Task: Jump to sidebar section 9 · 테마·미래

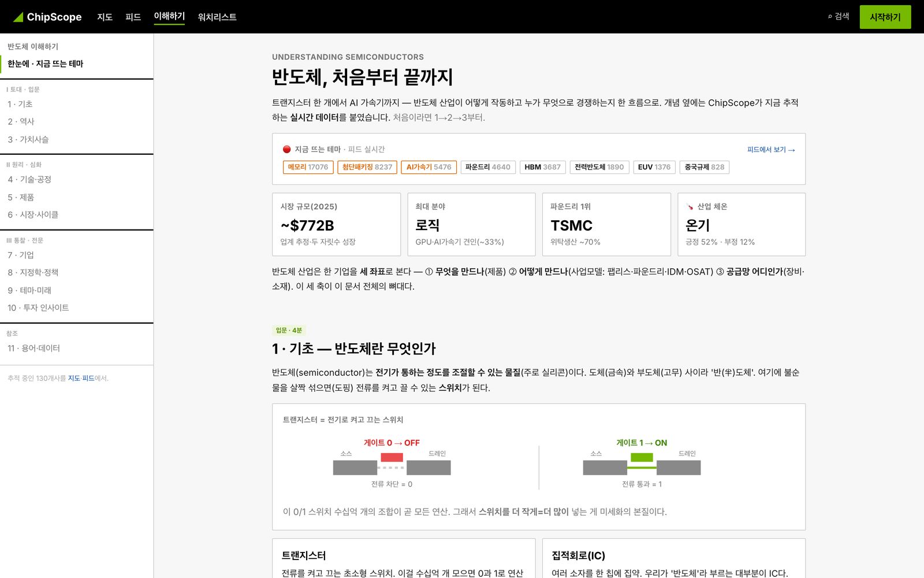Action: 77,290
